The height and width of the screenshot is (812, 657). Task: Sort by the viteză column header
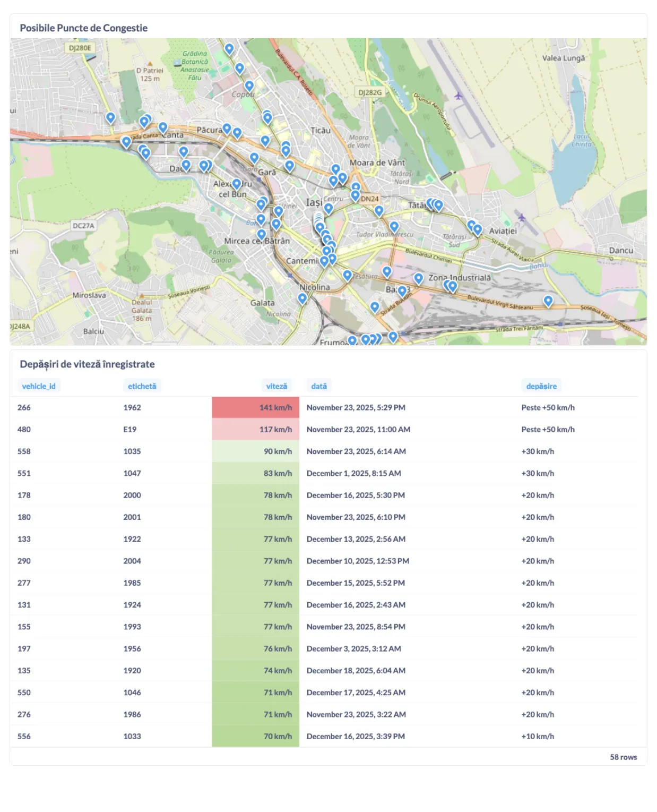tap(276, 386)
